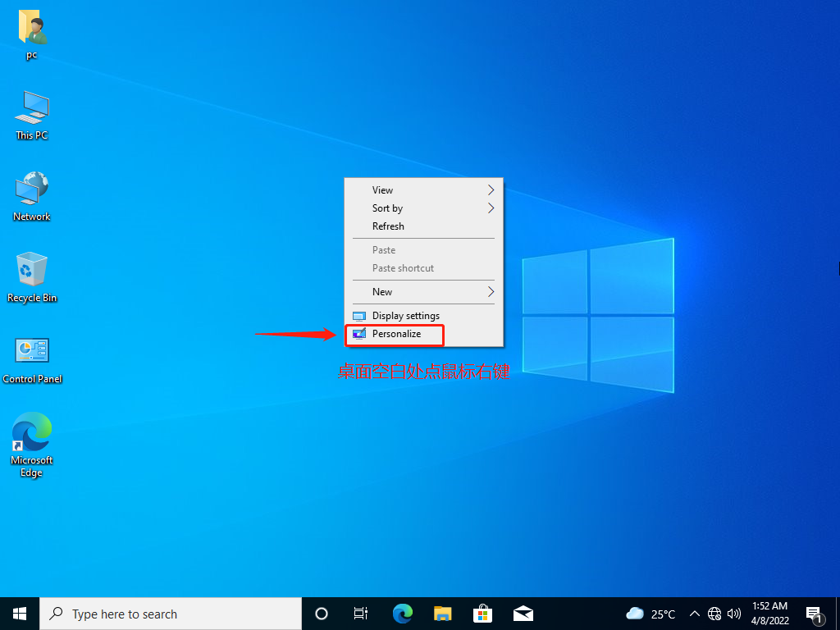Open the Microsoft Store taskbar icon
This screenshot has height=630, width=840.
point(482,613)
